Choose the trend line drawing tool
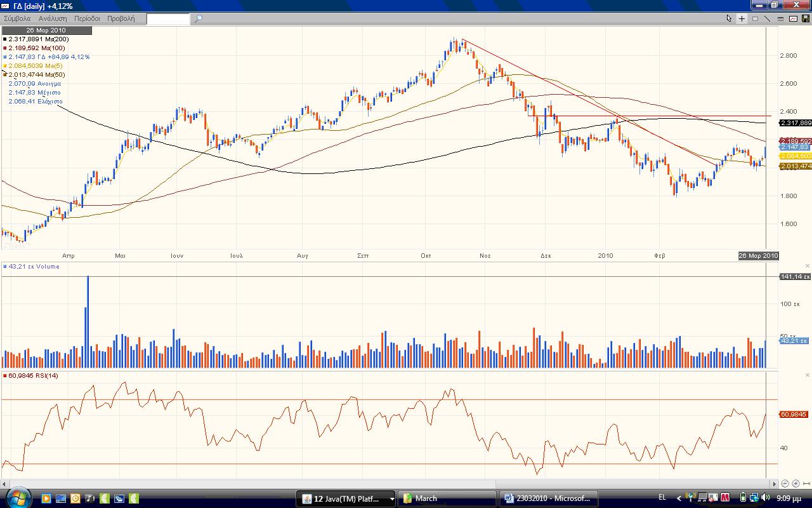 (768, 18)
